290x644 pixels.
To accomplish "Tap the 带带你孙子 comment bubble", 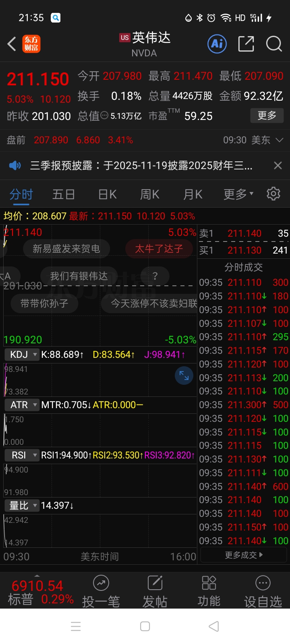I will [44, 303].
